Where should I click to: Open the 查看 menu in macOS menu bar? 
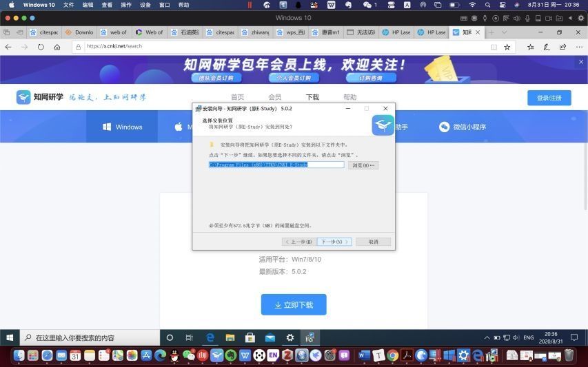click(107, 5)
